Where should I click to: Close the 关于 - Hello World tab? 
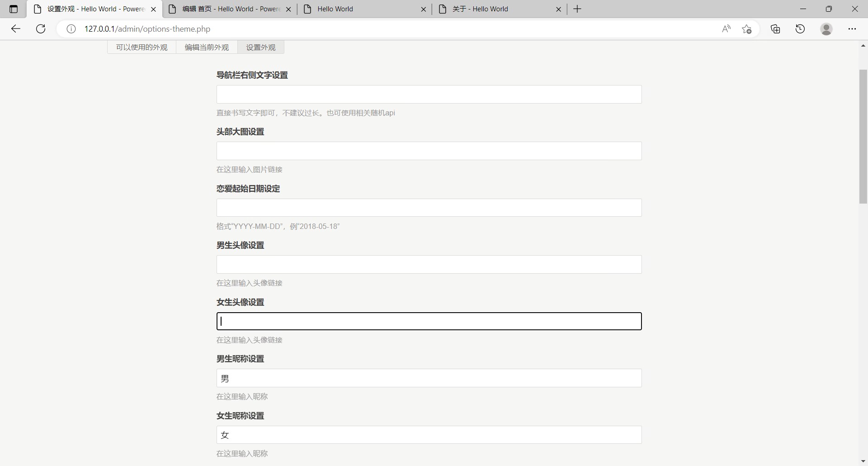tap(558, 9)
